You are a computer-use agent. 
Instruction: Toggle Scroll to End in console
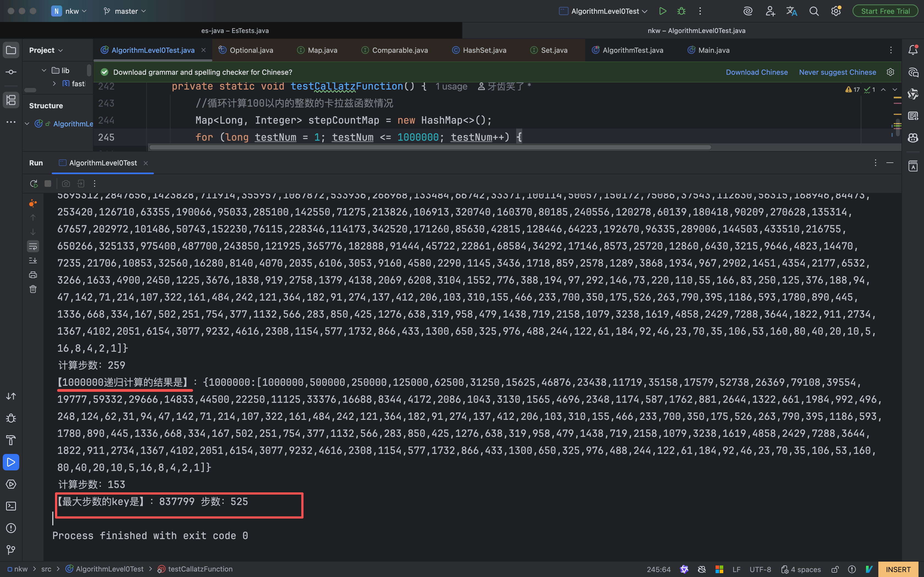click(x=33, y=260)
